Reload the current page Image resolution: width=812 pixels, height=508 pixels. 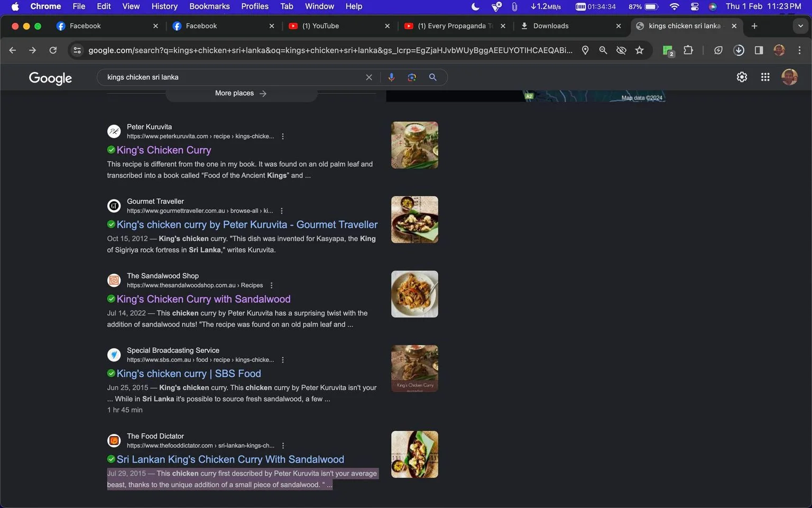53,50
